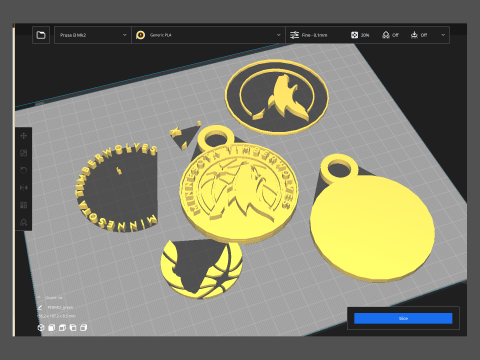
Task: Click the printer selector chevron arrow
Action: pos(124,35)
